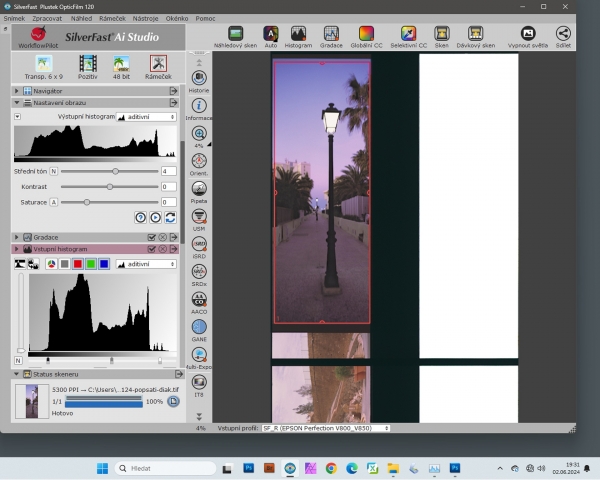Toggle the A button beside Saturace
Viewport: 600px width, 480px height.
pos(54,202)
